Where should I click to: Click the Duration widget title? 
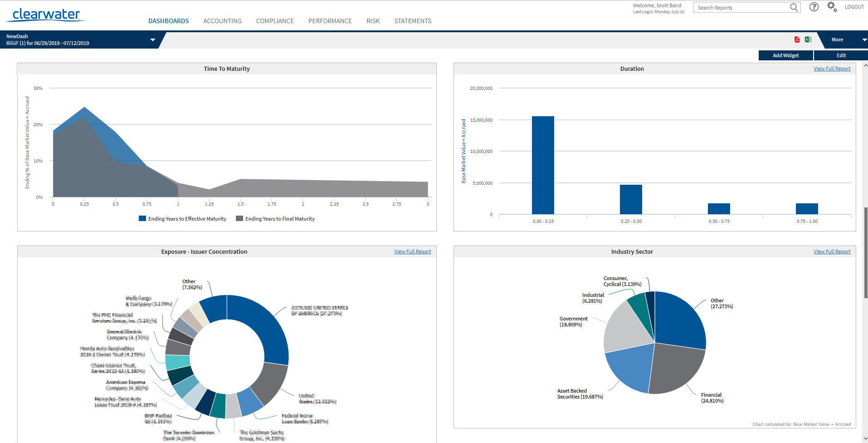click(632, 69)
